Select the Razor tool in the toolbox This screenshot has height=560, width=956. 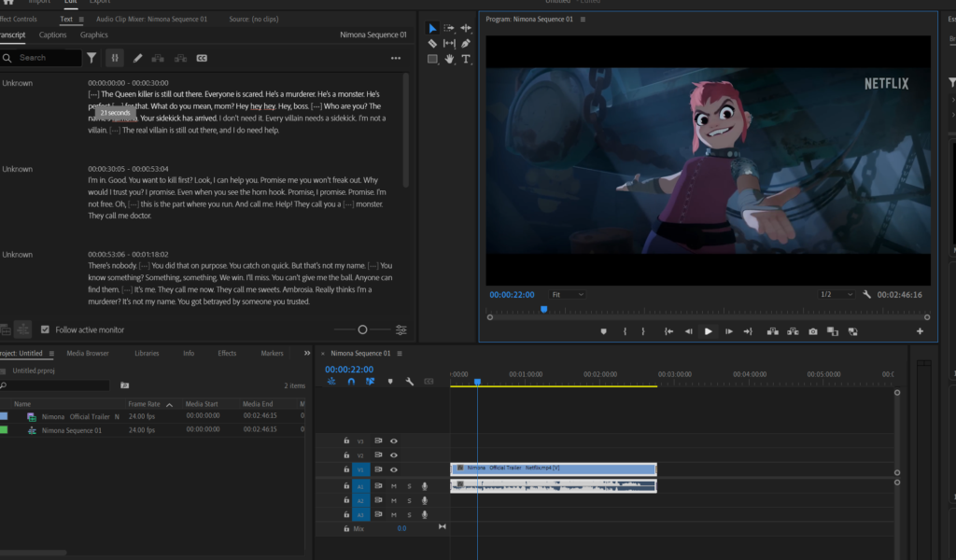pos(432,44)
